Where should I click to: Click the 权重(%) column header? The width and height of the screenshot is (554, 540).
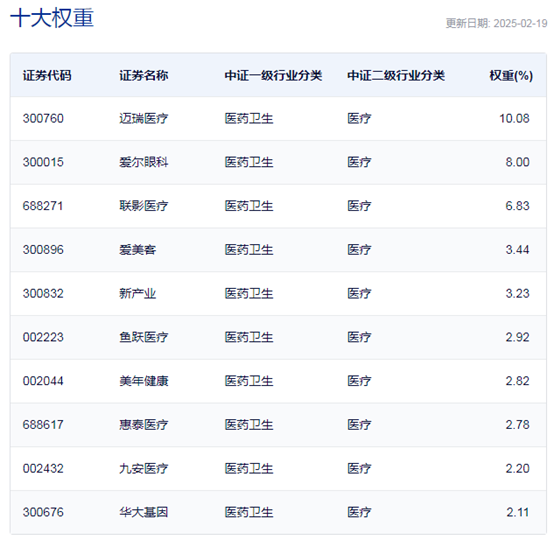click(x=511, y=75)
